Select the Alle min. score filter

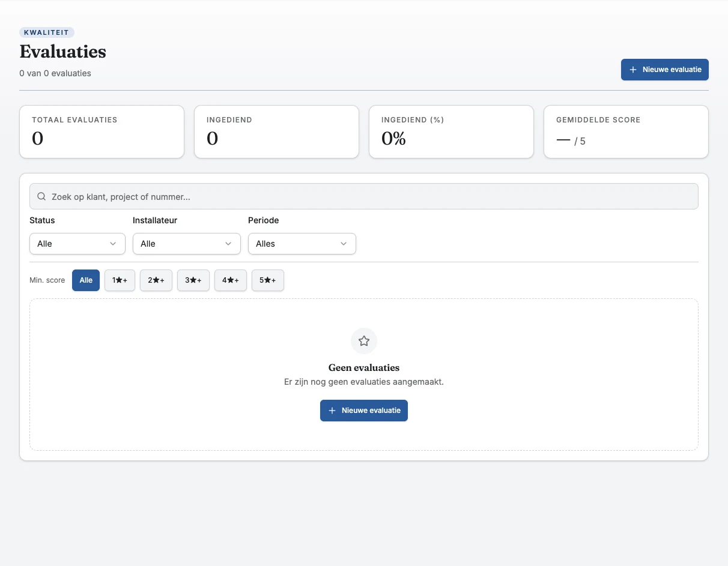[x=86, y=280]
